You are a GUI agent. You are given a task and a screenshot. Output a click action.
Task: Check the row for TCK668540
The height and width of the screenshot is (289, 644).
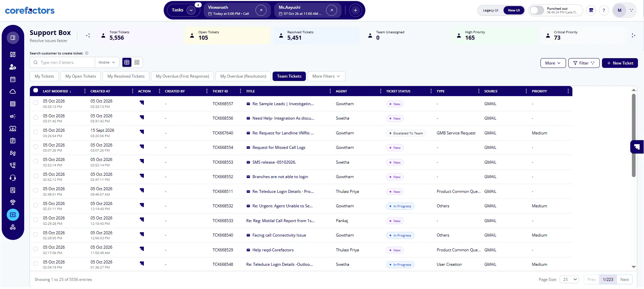(36, 234)
